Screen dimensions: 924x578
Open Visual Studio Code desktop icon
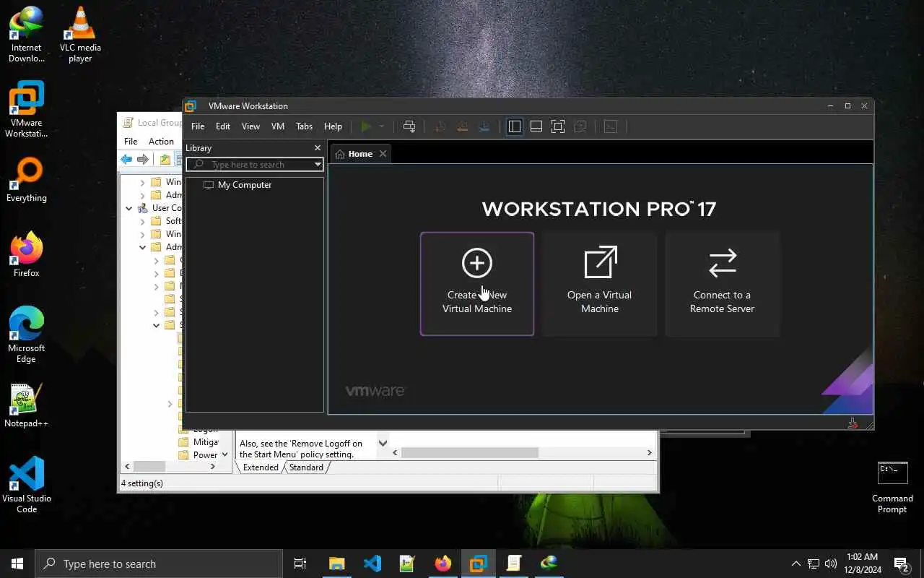pos(27,485)
